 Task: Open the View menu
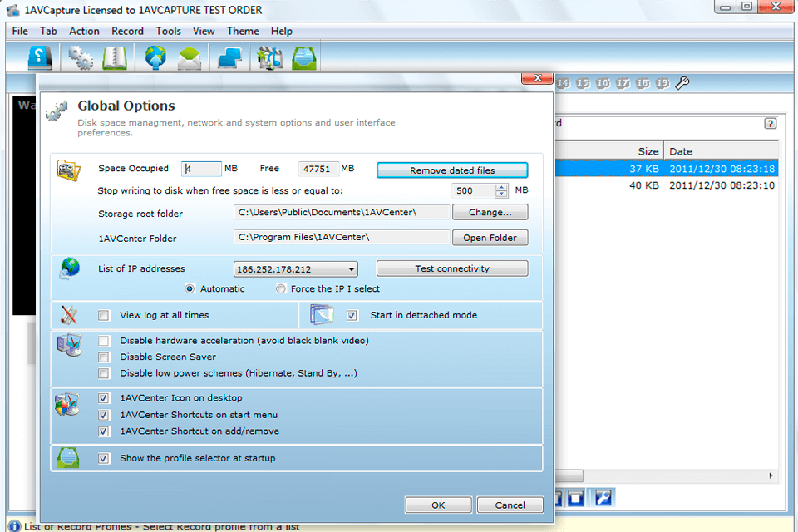[x=204, y=31]
